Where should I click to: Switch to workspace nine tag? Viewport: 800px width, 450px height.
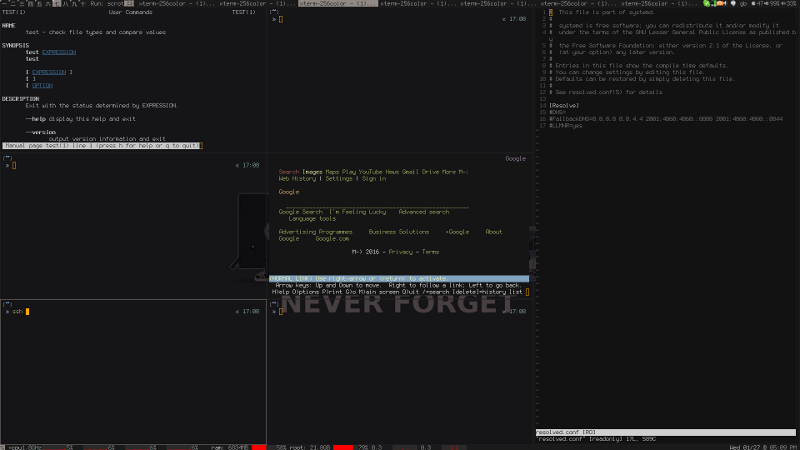[73, 3]
